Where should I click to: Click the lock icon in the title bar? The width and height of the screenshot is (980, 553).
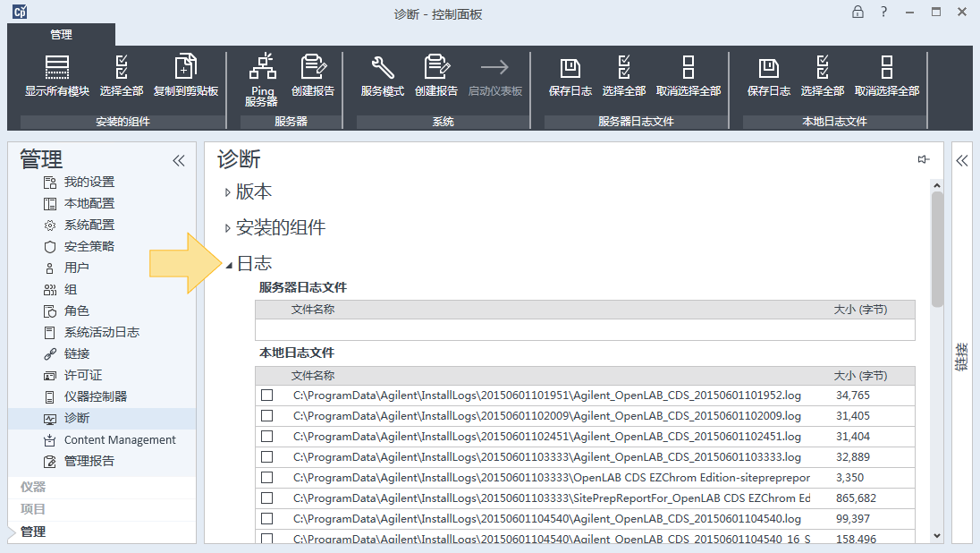(x=857, y=12)
